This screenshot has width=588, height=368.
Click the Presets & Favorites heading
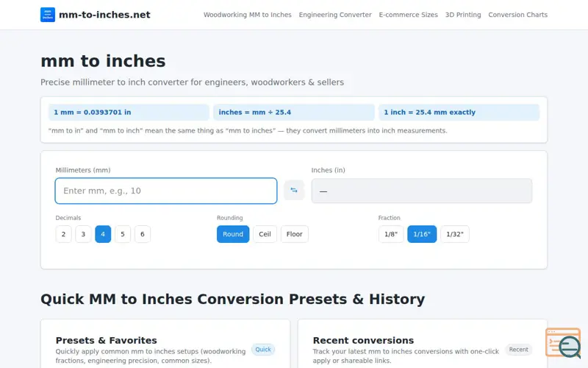[x=106, y=340]
